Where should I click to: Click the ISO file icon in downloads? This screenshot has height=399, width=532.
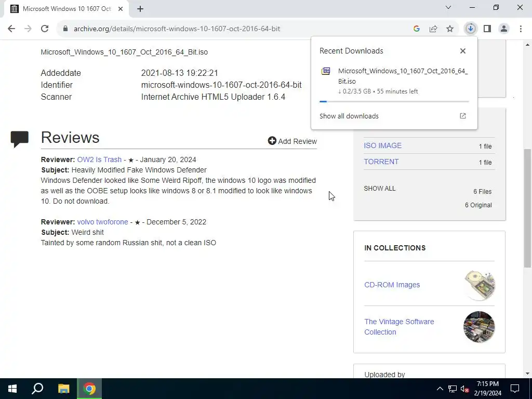(x=326, y=71)
